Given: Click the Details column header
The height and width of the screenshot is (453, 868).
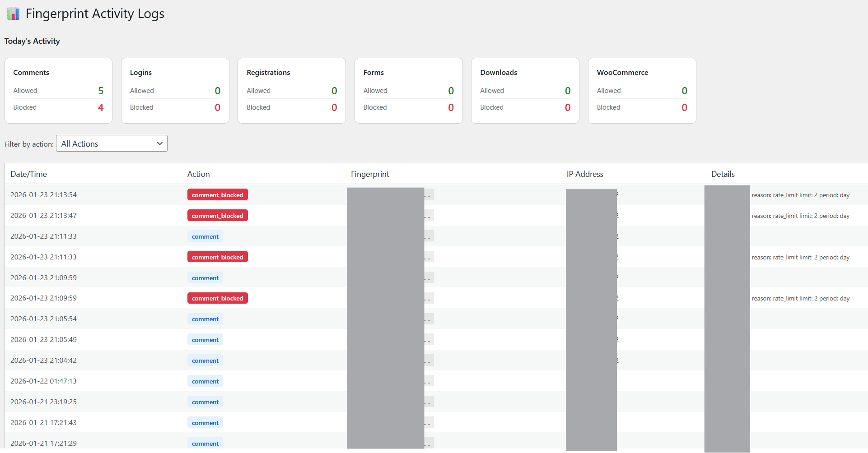Looking at the screenshot, I should [723, 174].
